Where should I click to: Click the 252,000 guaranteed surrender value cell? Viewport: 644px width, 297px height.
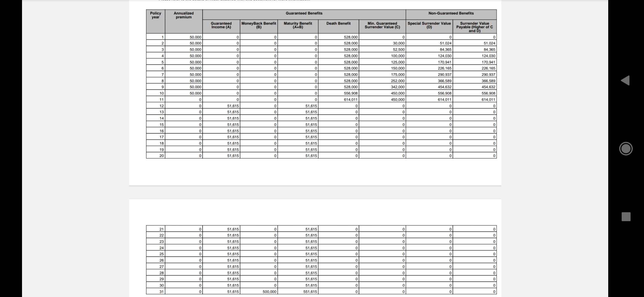398,81
